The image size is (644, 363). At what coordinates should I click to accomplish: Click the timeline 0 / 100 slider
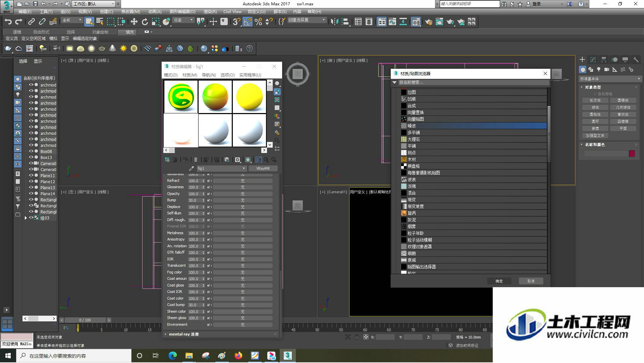(85, 320)
